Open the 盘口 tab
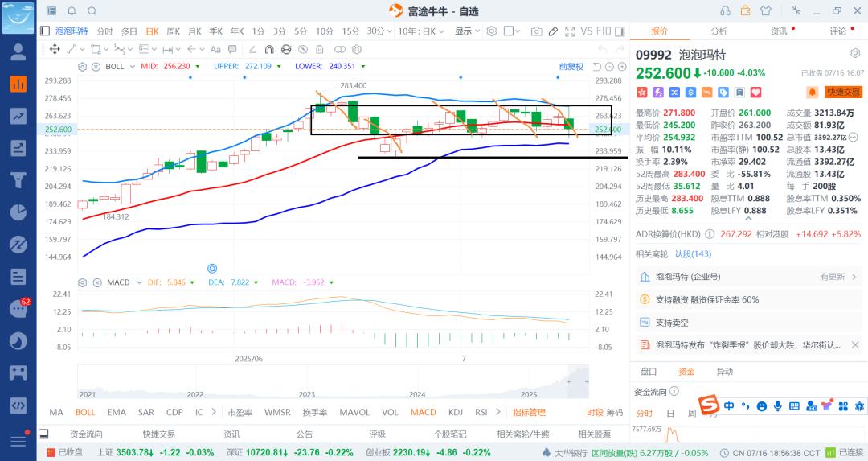The width and height of the screenshot is (868, 461). pos(649,372)
